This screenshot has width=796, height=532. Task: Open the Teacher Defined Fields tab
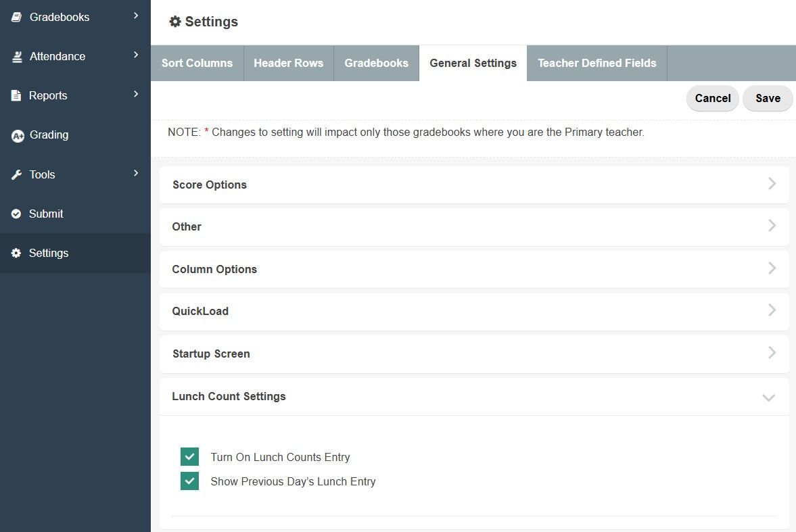[597, 63]
